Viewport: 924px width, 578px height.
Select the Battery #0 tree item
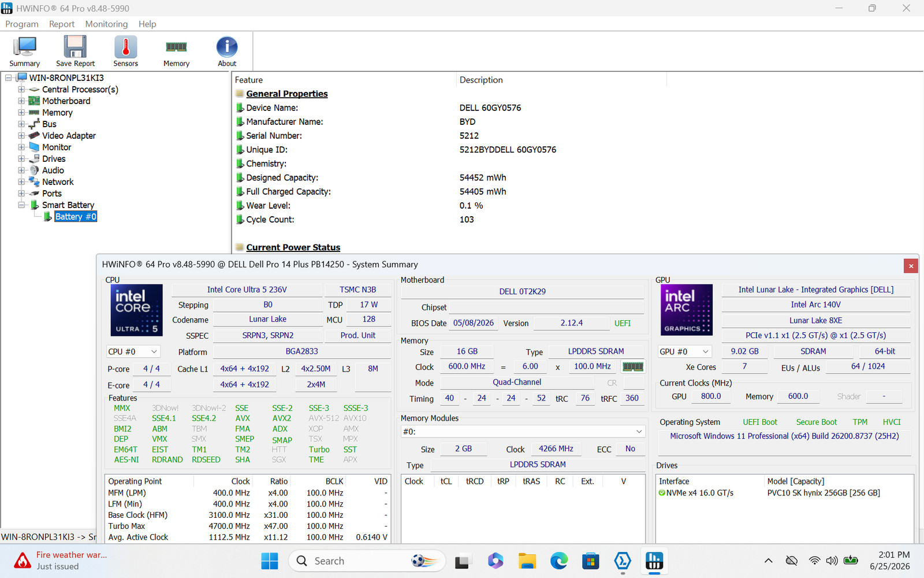tap(76, 217)
